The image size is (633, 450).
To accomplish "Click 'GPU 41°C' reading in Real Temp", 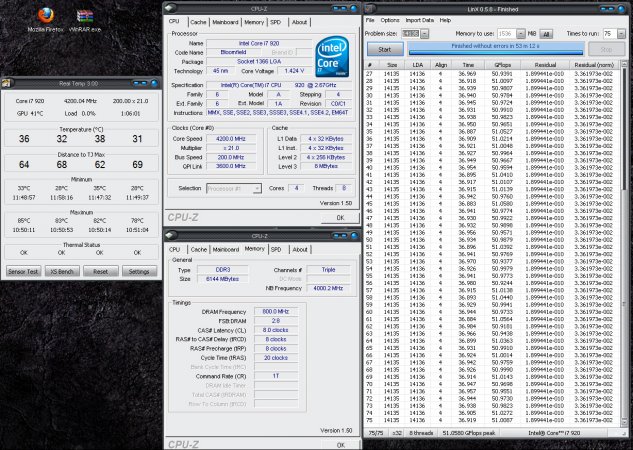I will 30,114.
